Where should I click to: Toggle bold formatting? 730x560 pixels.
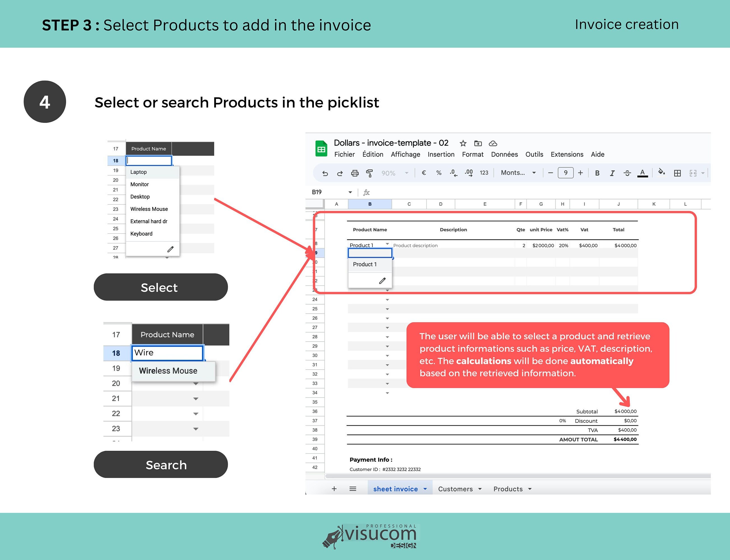597,173
